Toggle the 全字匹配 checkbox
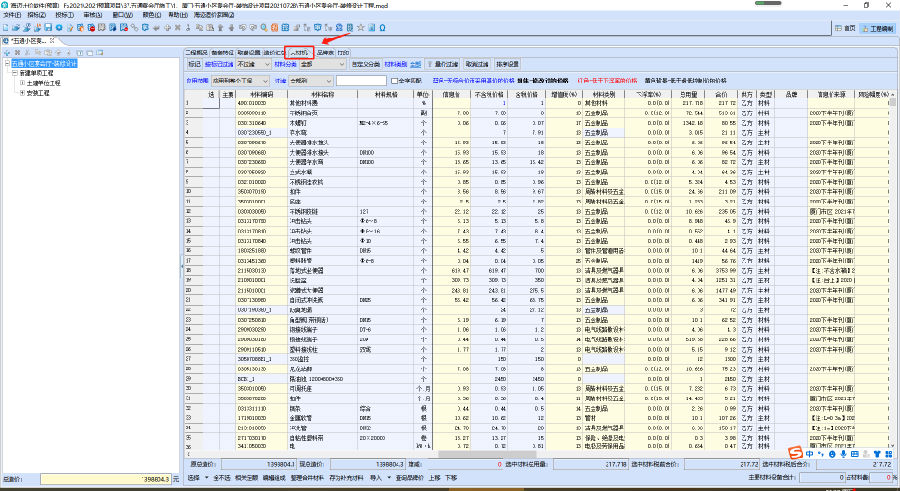 tap(394, 80)
